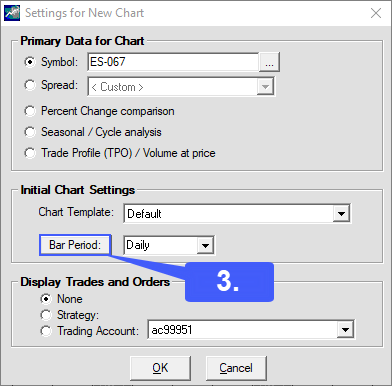
Task: Open the Trading Account dropdown arrow
Action: 345,330
